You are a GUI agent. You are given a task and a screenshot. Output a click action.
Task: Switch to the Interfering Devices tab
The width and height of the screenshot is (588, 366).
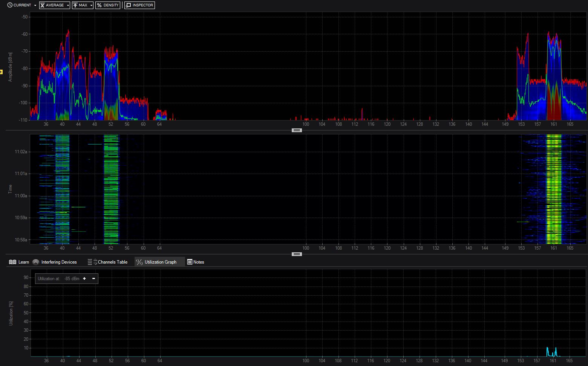(59, 262)
